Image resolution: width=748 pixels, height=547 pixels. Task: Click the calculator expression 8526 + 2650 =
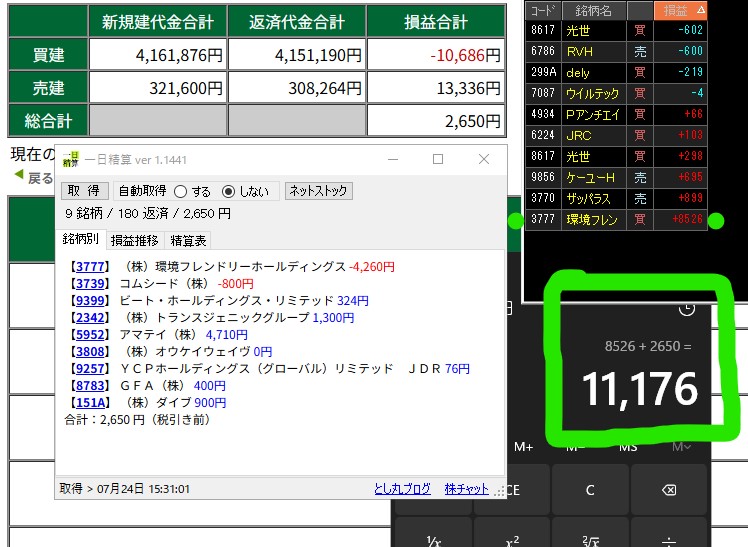coord(648,346)
